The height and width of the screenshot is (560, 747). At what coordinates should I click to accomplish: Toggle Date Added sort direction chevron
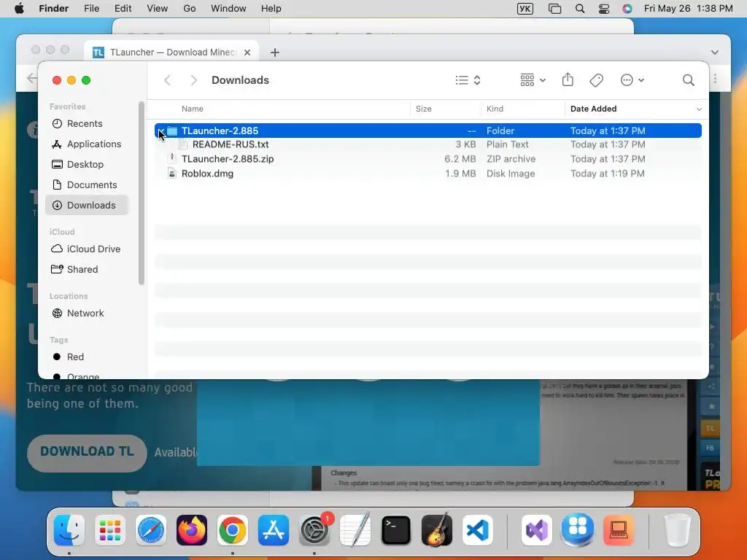(x=699, y=109)
